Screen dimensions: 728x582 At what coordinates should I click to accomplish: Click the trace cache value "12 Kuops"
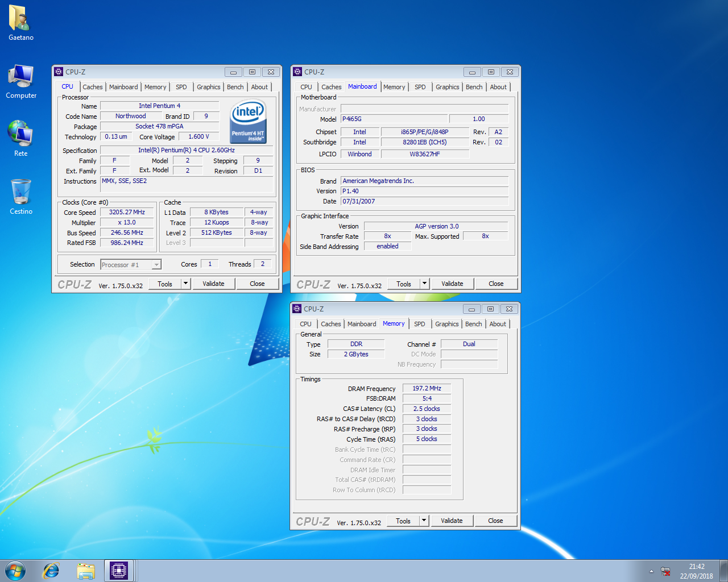[x=217, y=222]
